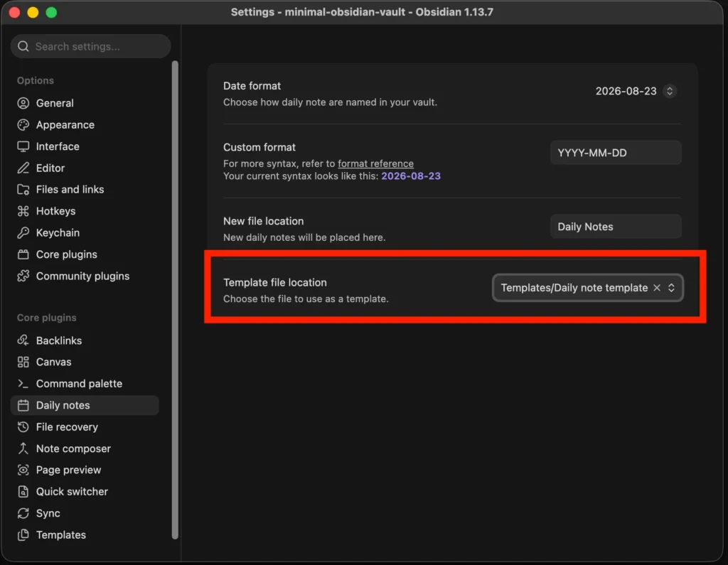This screenshot has width=728, height=565.
Task: Select Keychain in the sidebar
Action: tap(85, 232)
